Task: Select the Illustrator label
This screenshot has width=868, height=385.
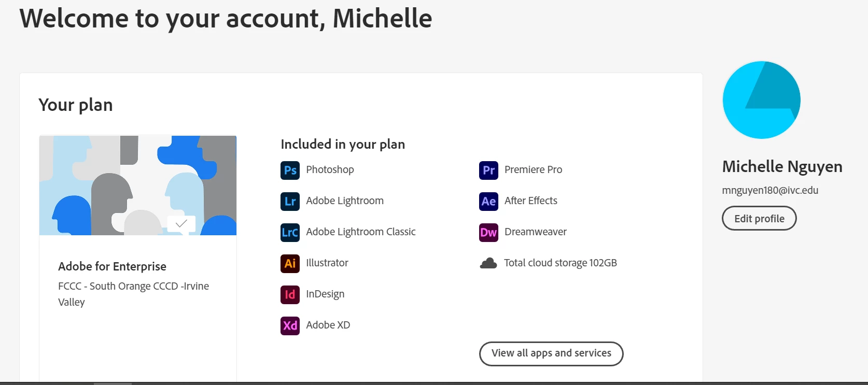Action: [x=327, y=263]
